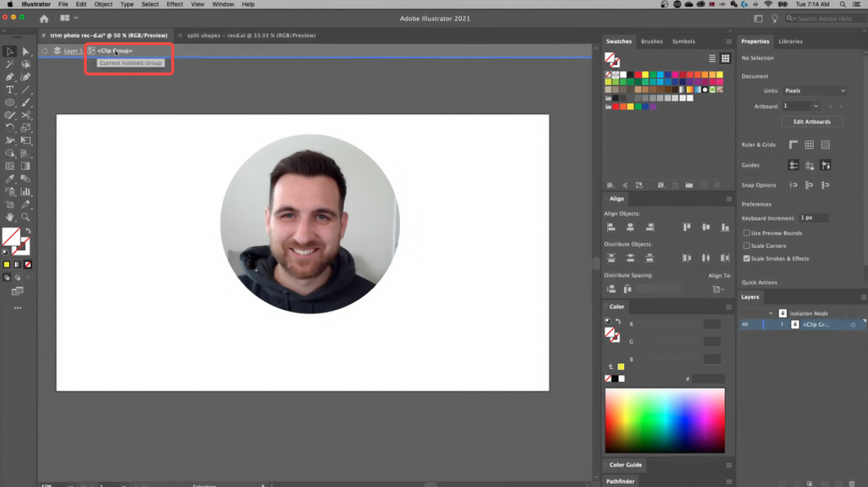
Task: Select the Paintbrush tool
Action: tap(25, 102)
